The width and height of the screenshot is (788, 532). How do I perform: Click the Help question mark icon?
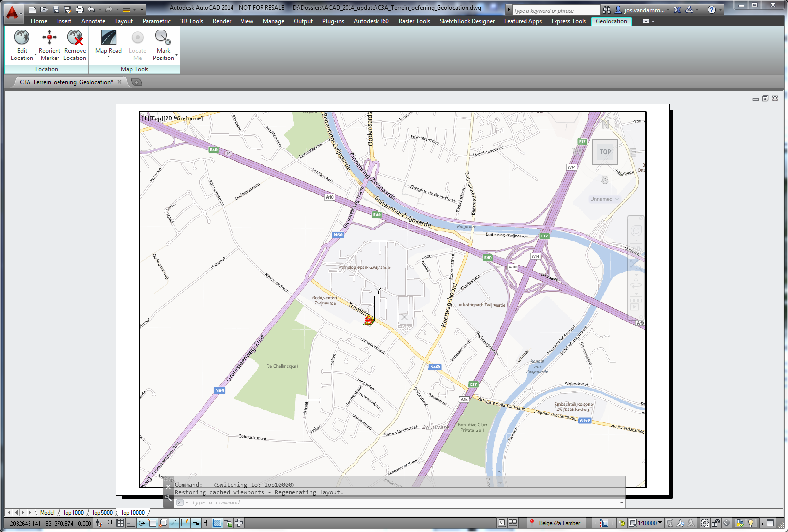click(x=711, y=10)
